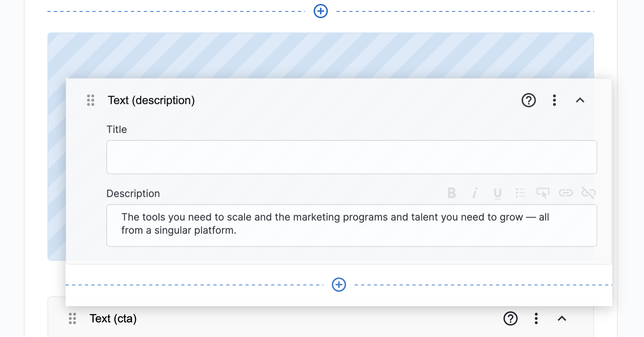
Task: Open help for Text (description) block
Action: click(x=528, y=100)
